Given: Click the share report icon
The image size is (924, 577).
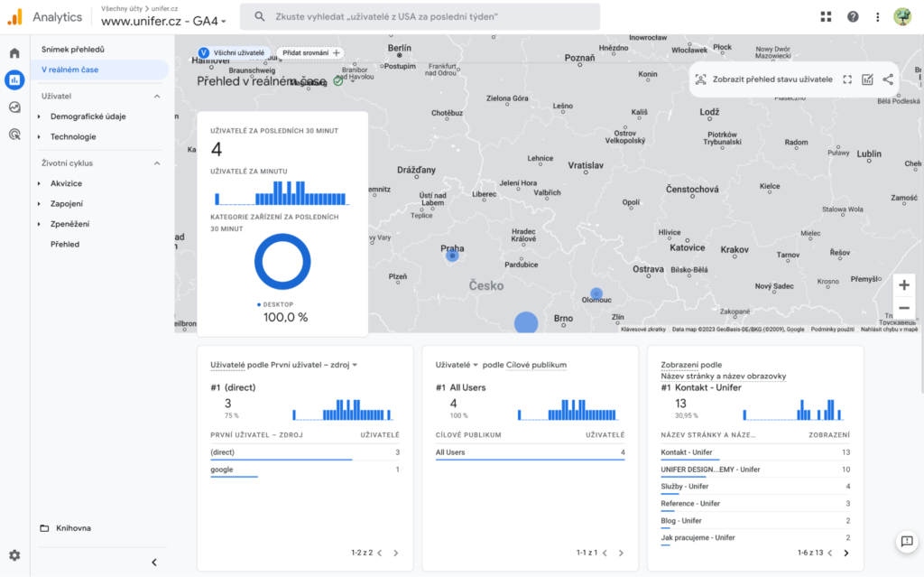Looking at the screenshot, I should coord(888,79).
